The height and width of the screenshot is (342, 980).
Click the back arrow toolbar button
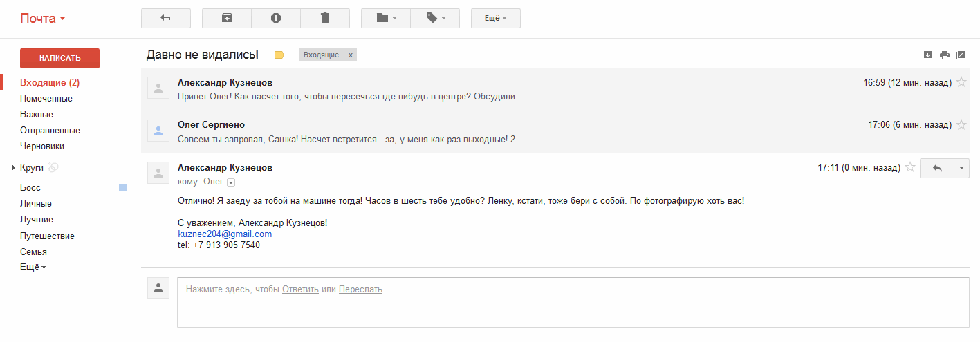pos(165,18)
